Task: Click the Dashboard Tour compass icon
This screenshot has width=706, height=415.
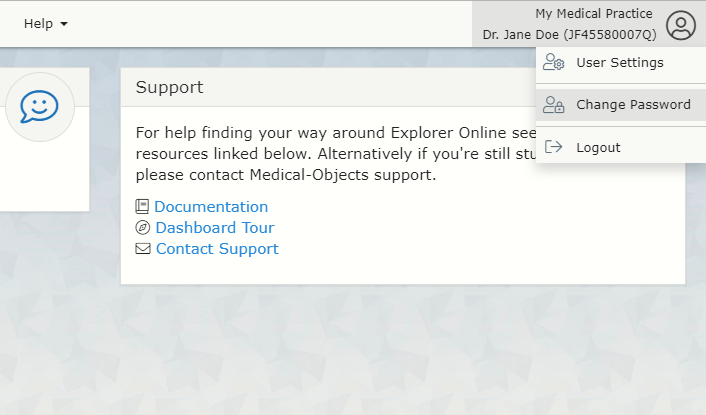Action: 142,228
